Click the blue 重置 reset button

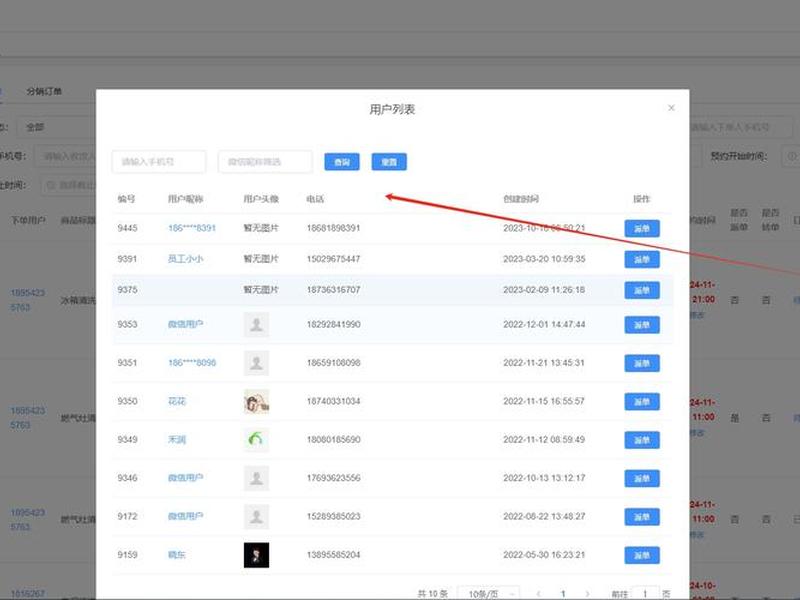coord(389,162)
